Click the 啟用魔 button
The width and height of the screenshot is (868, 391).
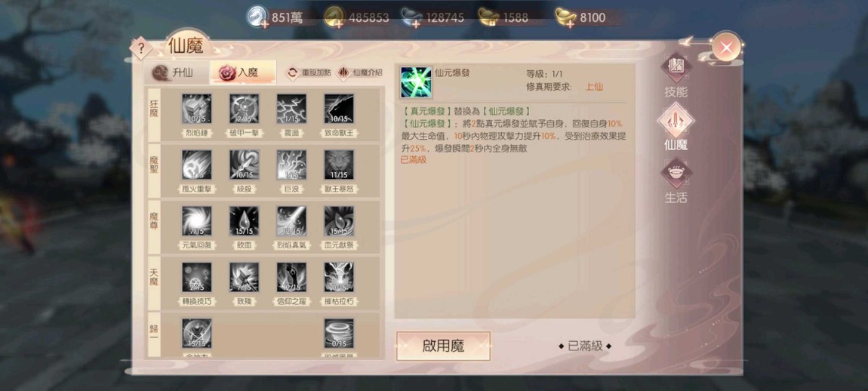click(x=443, y=346)
